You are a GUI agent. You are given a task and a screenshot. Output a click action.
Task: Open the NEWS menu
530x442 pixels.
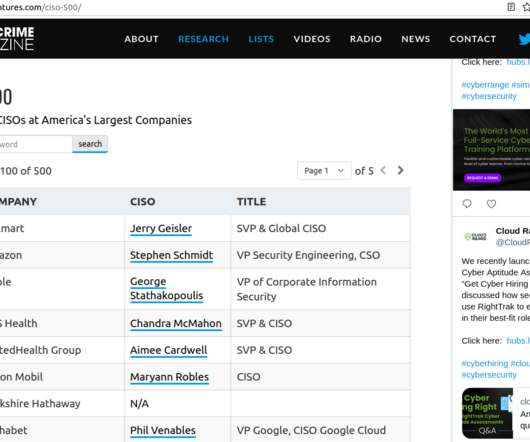[415, 39]
